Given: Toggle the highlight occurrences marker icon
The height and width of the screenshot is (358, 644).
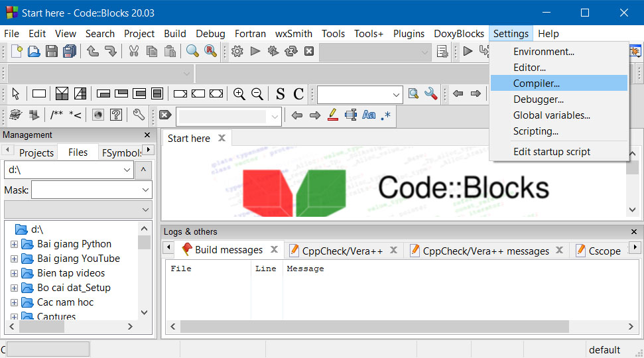Looking at the screenshot, I should click(x=333, y=115).
